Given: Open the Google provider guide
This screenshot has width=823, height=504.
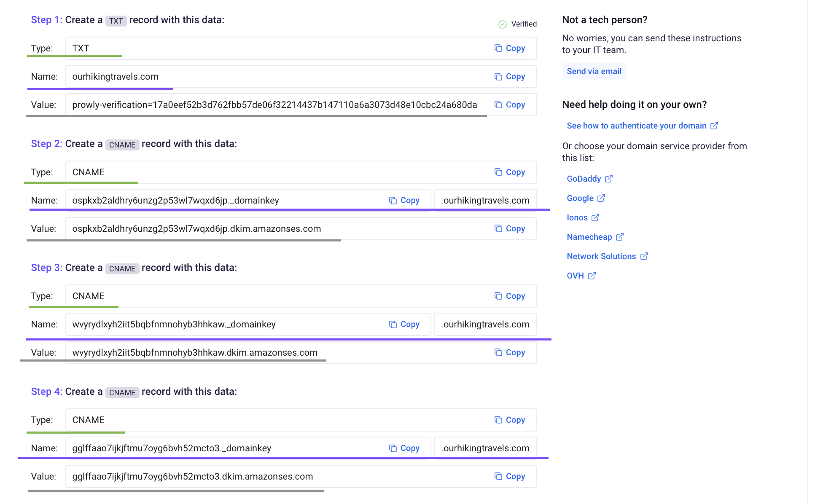Looking at the screenshot, I should point(586,198).
